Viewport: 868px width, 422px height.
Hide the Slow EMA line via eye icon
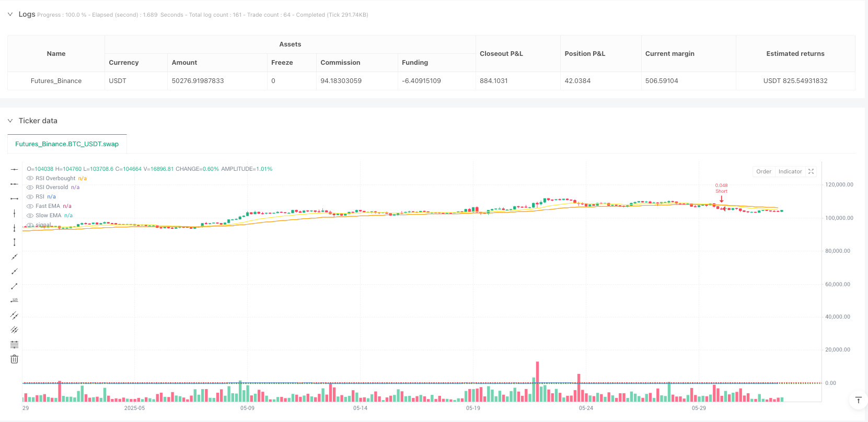30,216
